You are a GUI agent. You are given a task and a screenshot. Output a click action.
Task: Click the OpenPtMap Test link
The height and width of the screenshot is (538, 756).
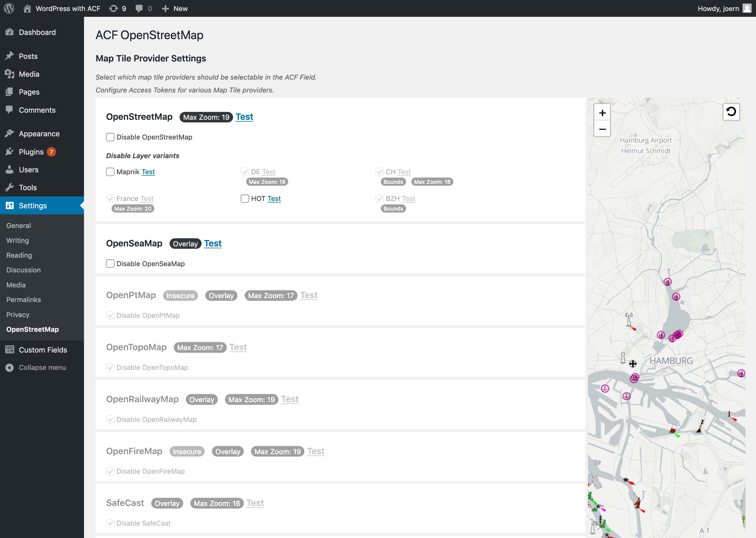point(309,295)
